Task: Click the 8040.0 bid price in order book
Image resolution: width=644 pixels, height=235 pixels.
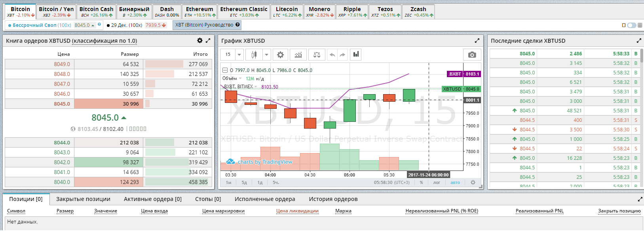Action: 62,182
